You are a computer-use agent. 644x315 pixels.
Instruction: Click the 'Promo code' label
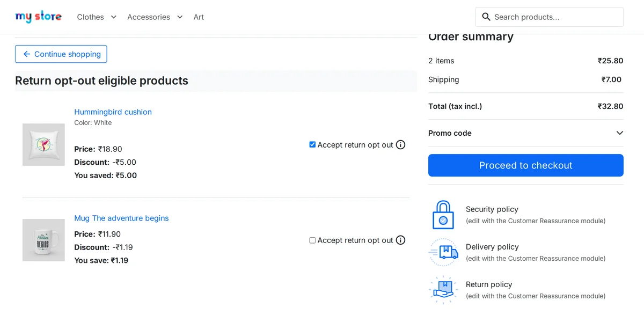(x=450, y=133)
